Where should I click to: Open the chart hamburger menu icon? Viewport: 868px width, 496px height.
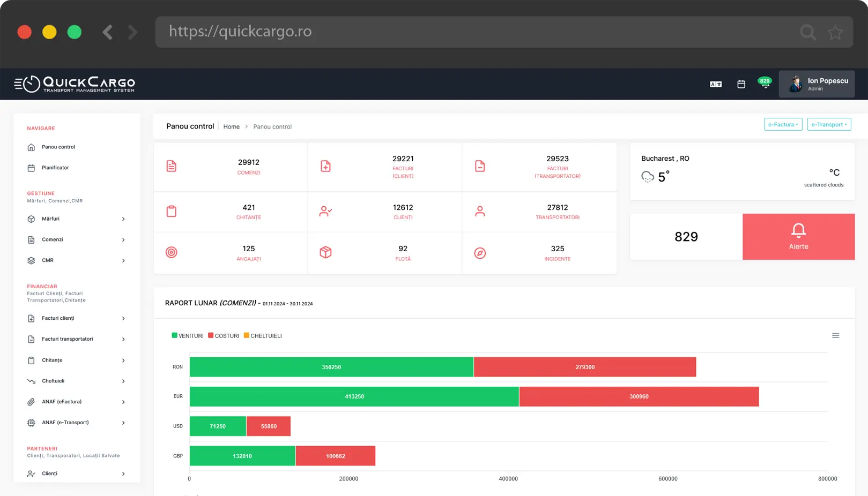835,336
